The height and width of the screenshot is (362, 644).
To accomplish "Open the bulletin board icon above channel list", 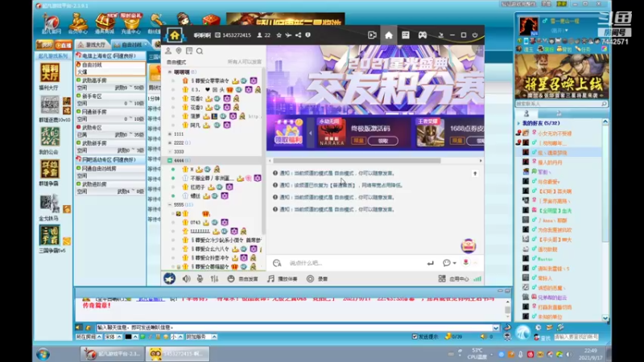I will (x=189, y=51).
